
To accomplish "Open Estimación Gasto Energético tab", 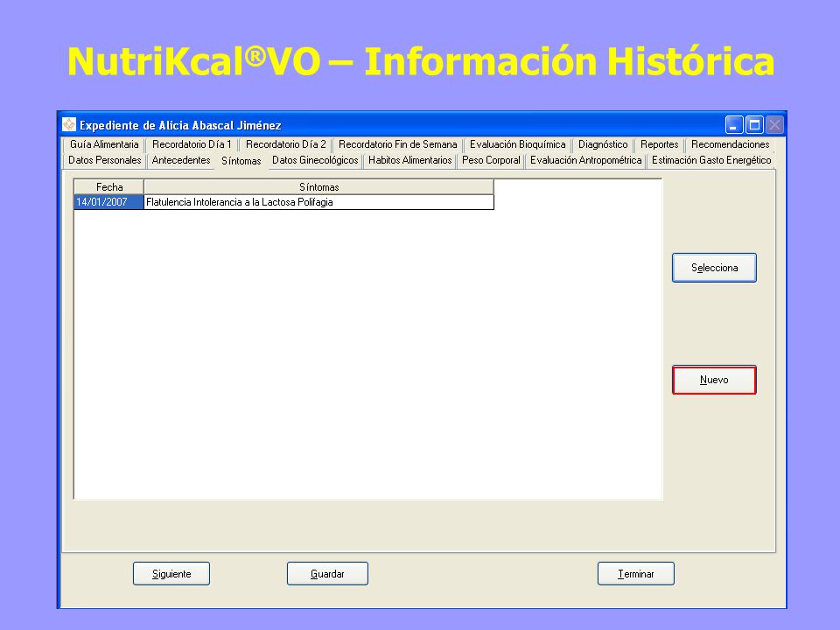I will pos(711,160).
